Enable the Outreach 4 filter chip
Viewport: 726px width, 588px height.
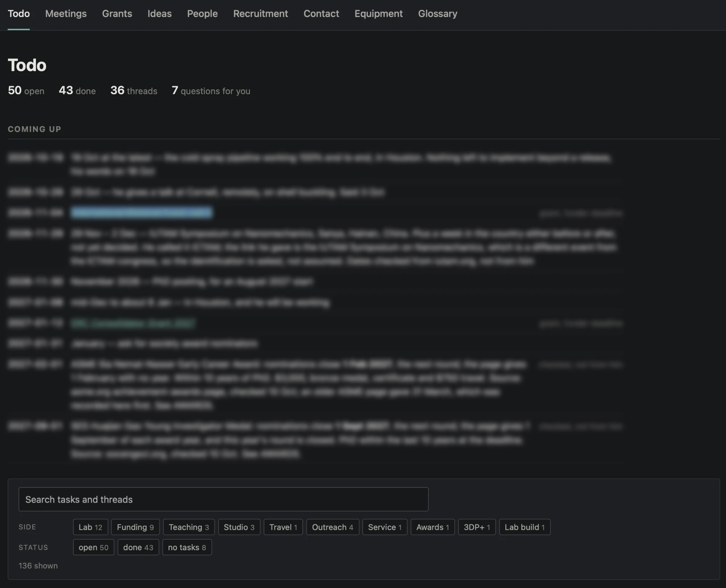click(333, 527)
